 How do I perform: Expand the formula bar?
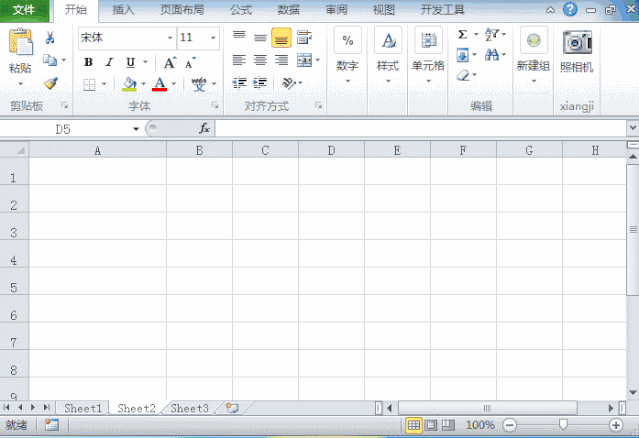coord(632,128)
